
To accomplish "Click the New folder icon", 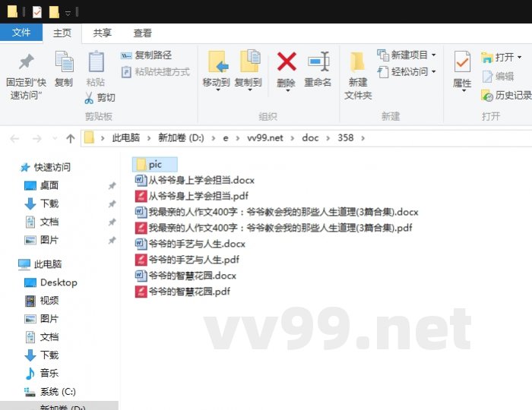I will coord(357,61).
